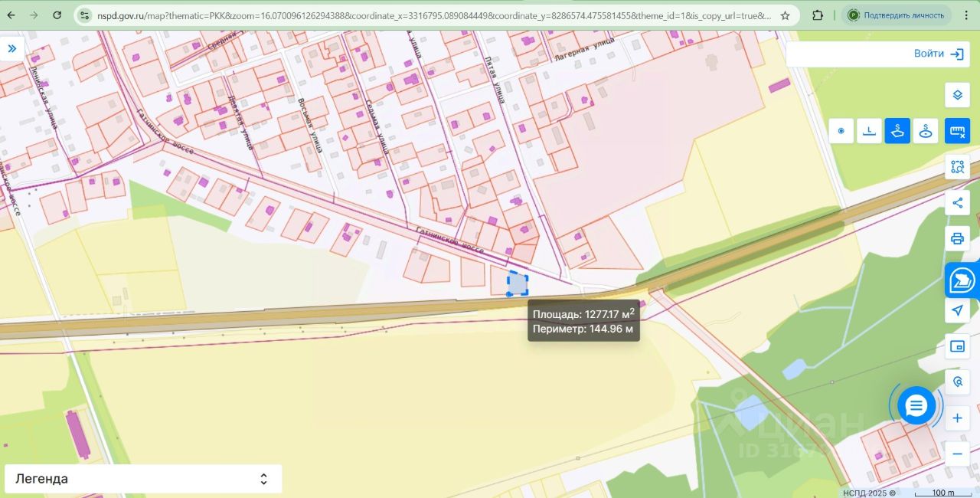This screenshot has height=498, width=980.
Task: Toggle the polygon area measurement tool
Action: [x=897, y=131]
